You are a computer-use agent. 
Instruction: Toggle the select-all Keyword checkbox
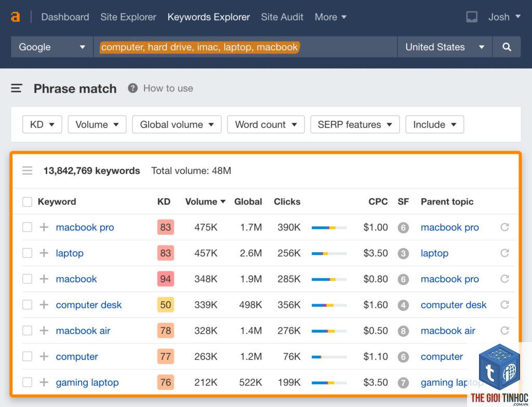coord(27,201)
